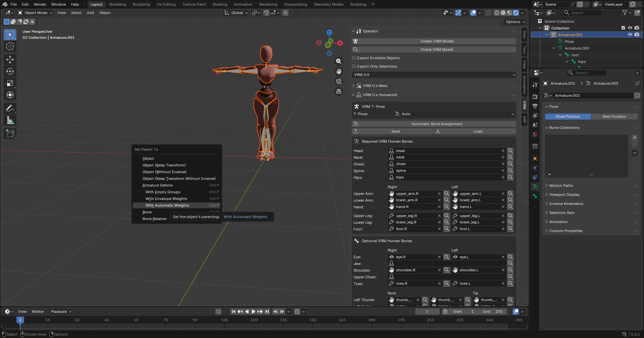Toggle the camera view icon
This screenshot has height=338, width=644.
point(339,81)
